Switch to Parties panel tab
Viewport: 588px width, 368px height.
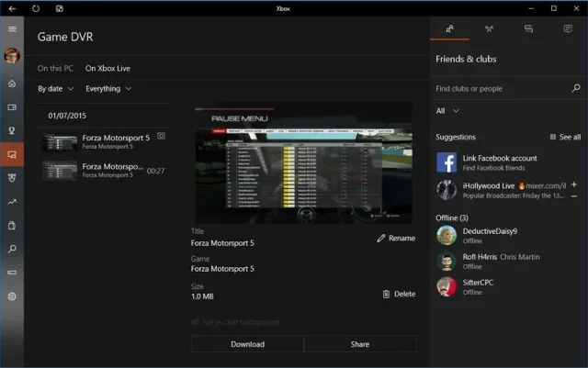point(489,28)
